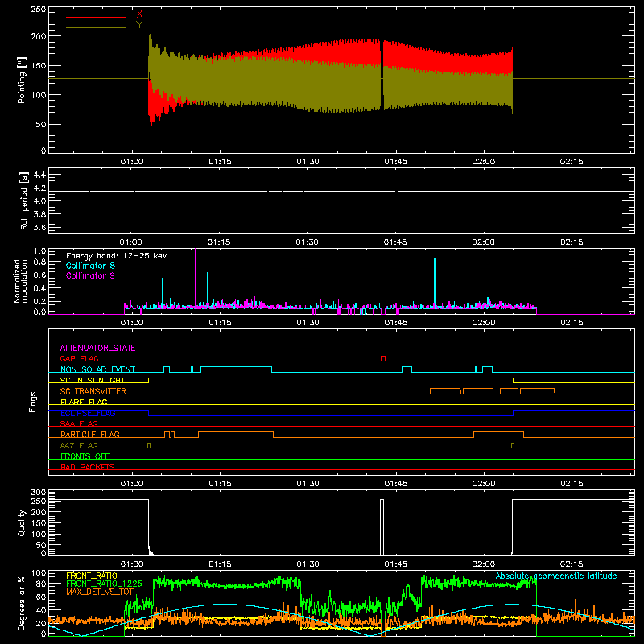
Task: Click the 02:00 time label under Quality plot
Action: click(x=484, y=564)
